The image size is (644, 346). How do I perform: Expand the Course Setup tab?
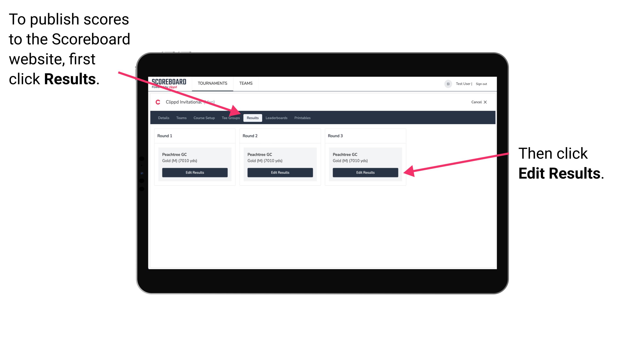(204, 118)
